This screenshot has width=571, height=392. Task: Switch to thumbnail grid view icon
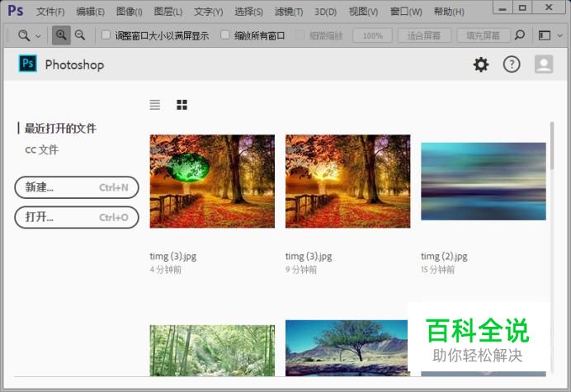click(x=182, y=105)
